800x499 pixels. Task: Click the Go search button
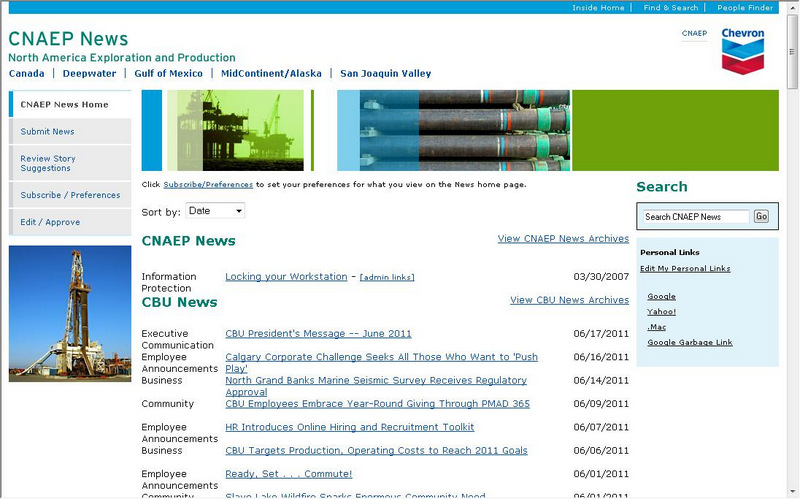pos(761,216)
